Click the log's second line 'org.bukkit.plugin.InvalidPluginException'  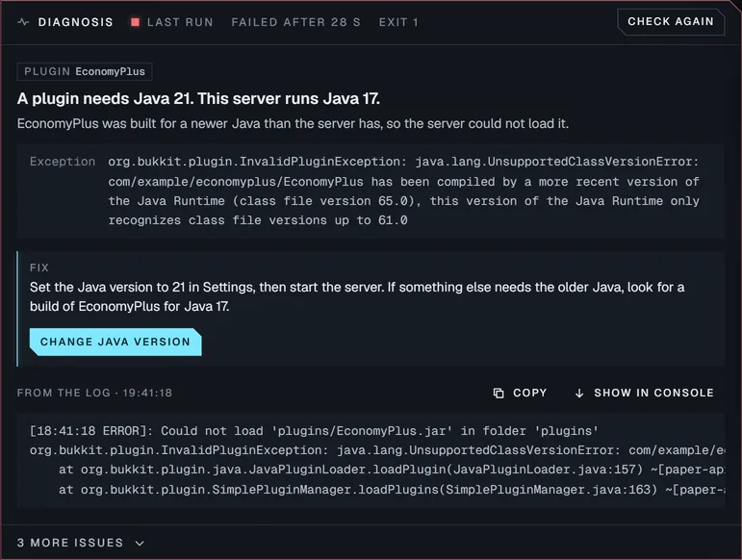coord(377,450)
